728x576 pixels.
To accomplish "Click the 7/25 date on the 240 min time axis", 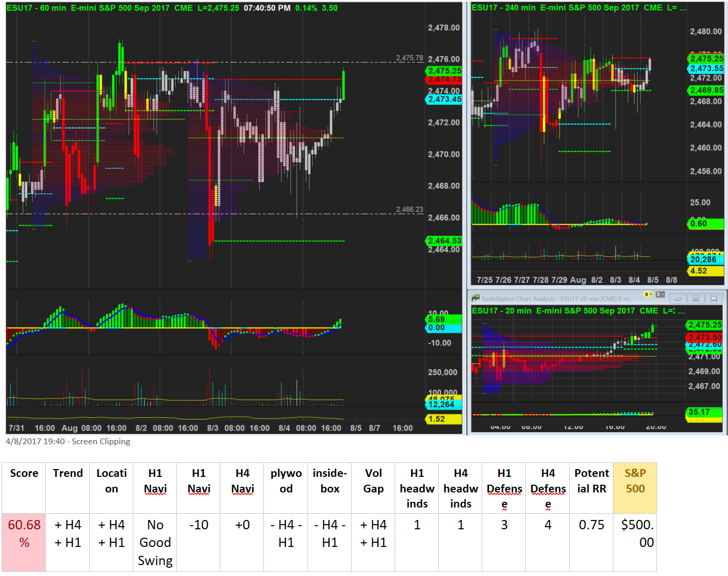I will (485, 280).
